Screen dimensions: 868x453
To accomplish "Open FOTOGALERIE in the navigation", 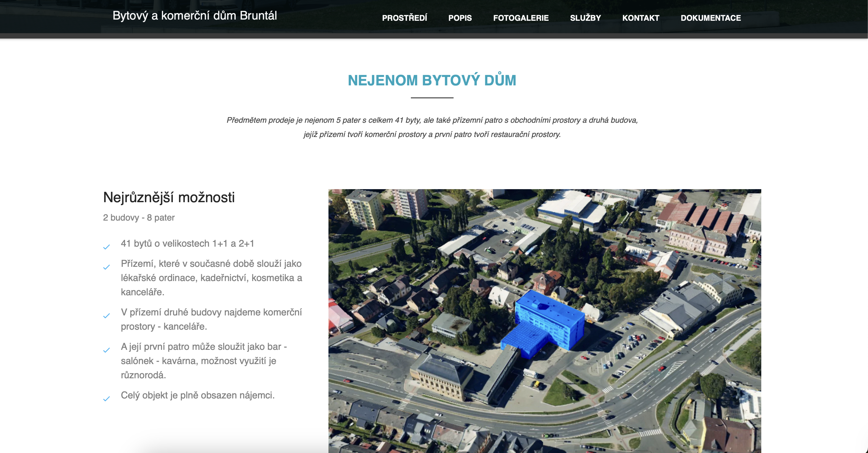I will pyautogui.click(x=521, y=18).
